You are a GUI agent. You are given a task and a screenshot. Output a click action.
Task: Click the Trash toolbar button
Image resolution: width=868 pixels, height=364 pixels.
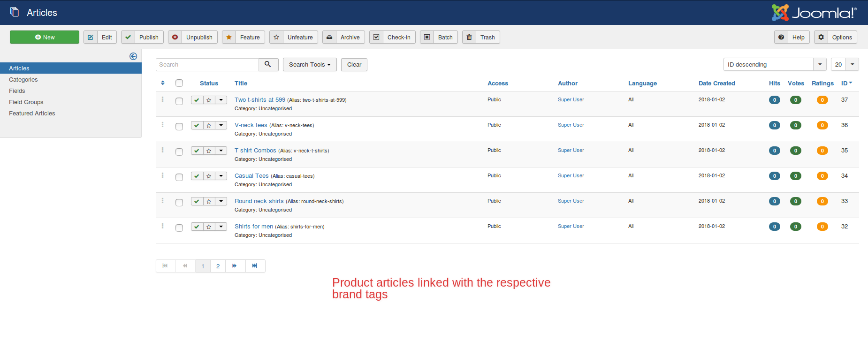(481, 38)
